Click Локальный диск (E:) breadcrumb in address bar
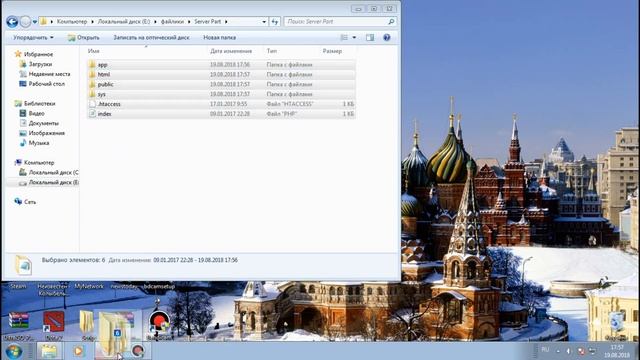 click(x=124, y=22)
